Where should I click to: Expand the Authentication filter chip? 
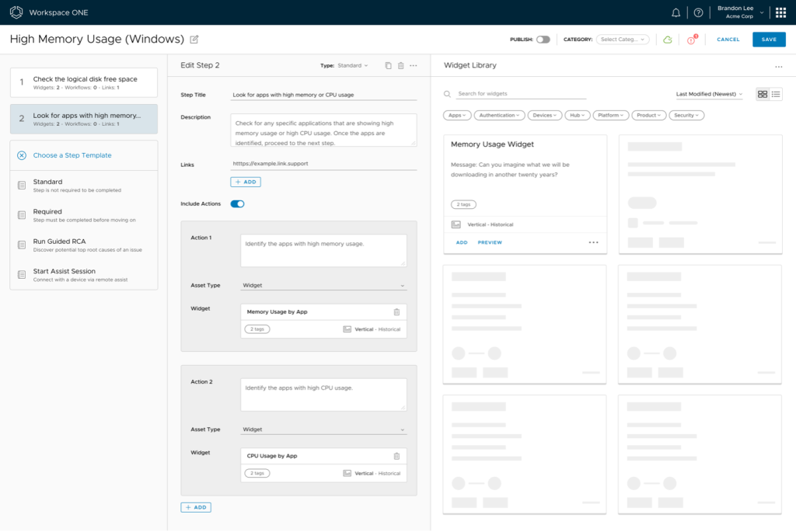[499, 115]
